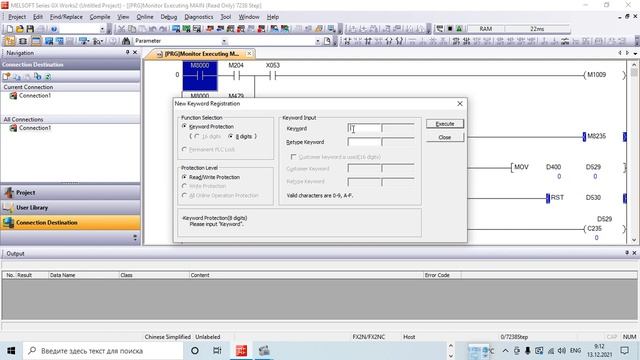Image resolution: width=640 pixels, height=360 pixels.
Task: Open the Windows Start menu
Action: click(x=11, y=351)
